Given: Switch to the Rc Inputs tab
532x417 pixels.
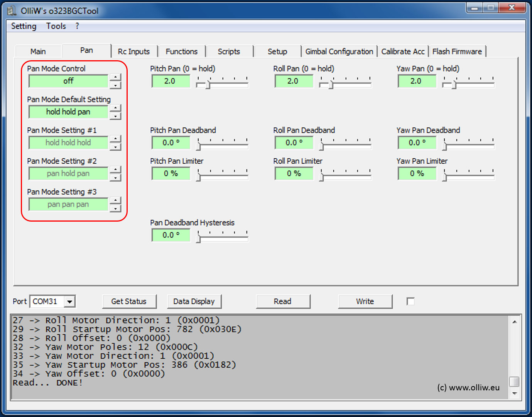Looking at the screenshot, I should pyautogui.click(x=133, y=52).
